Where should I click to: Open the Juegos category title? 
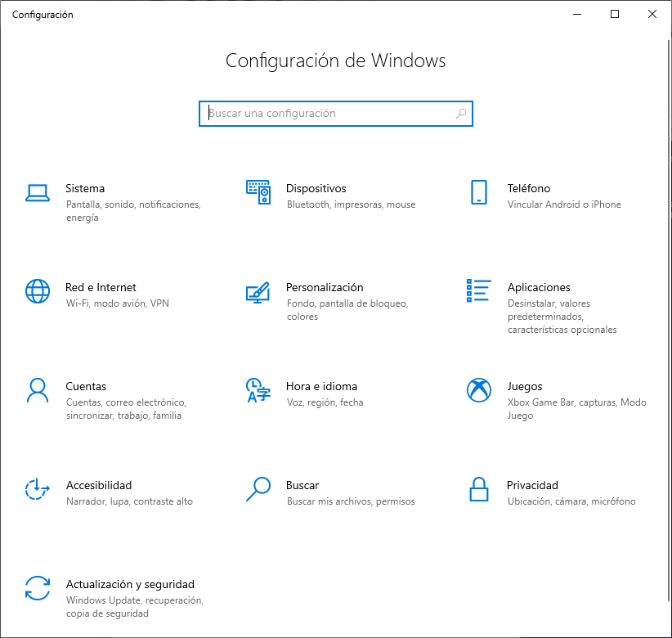[525, 387]
